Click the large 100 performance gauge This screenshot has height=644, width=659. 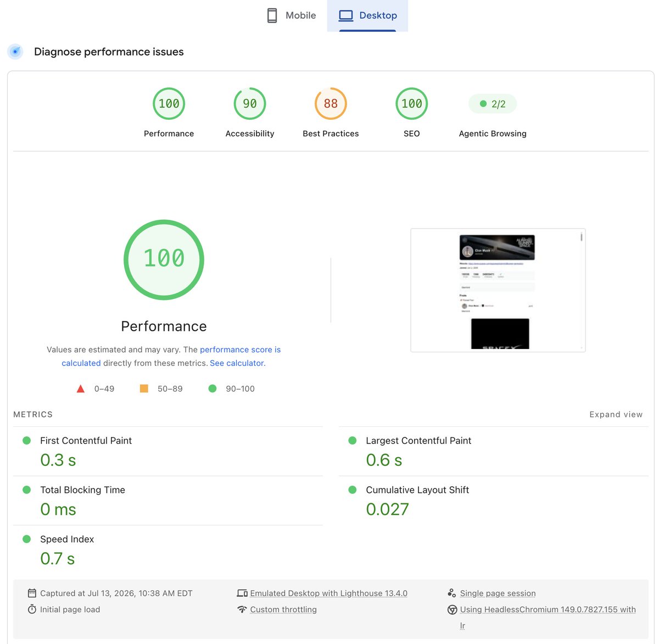[x=164, y=259]
